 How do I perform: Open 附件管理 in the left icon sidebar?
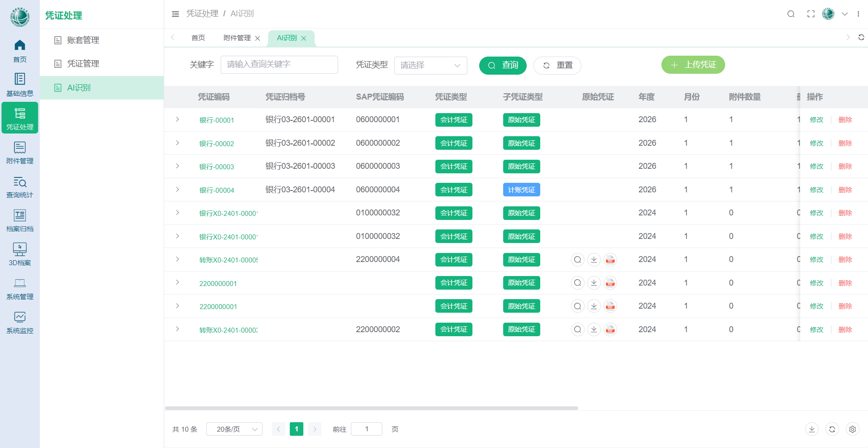coord(20,153)
